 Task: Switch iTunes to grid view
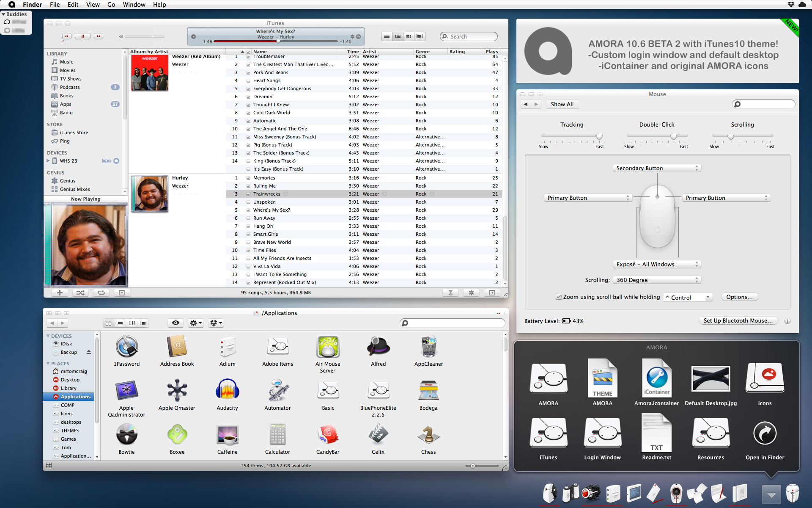[x=409, y=36]
